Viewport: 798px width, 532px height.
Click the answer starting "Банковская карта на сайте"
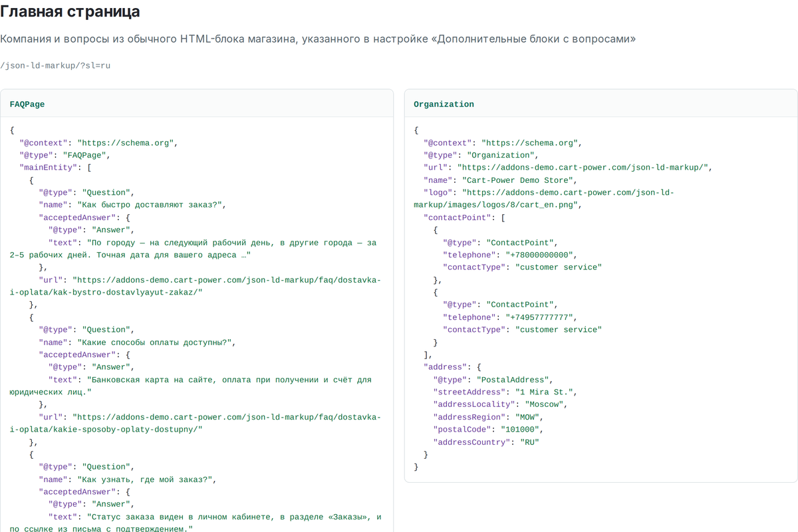click(x=191, y=386)
